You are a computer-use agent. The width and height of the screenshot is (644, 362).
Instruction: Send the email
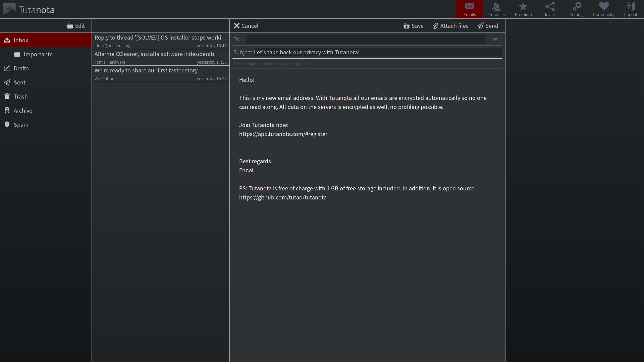488,26
